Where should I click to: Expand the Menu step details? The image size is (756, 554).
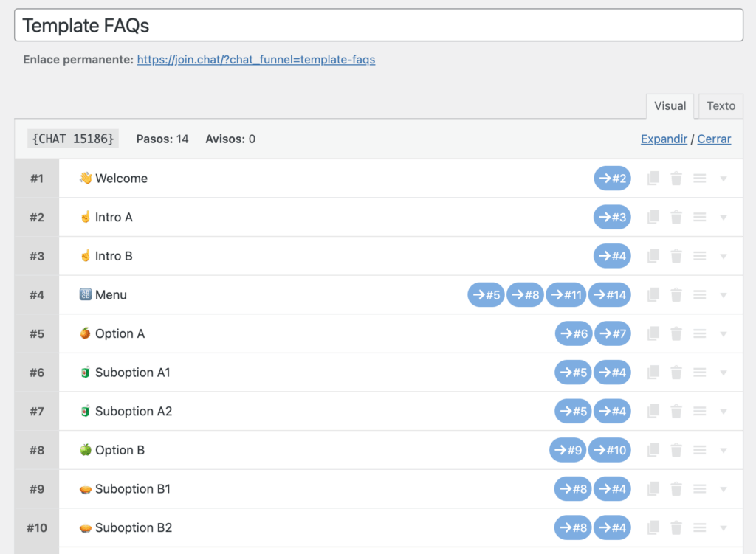pyautogui.click(x=724, y=295)
